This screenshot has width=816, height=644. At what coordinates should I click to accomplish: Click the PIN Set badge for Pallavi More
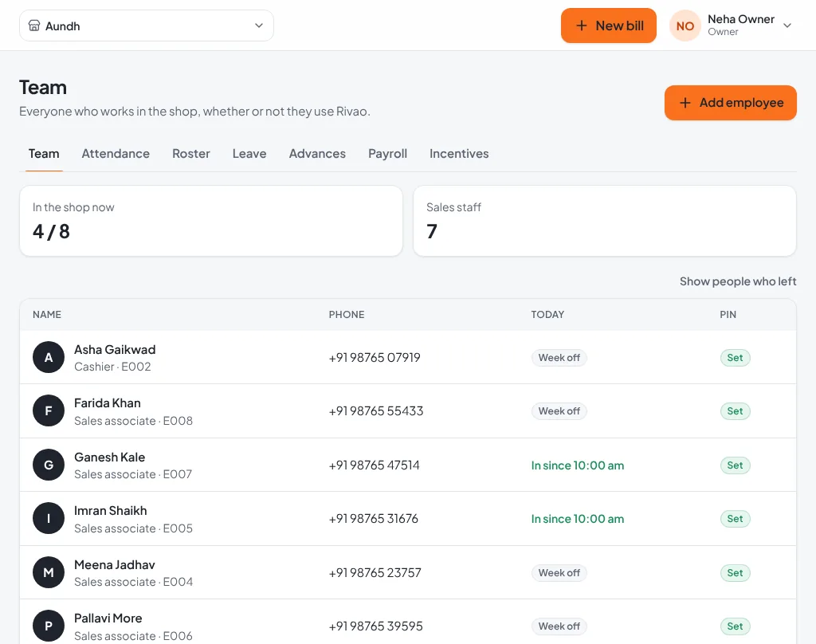point(735,626)
